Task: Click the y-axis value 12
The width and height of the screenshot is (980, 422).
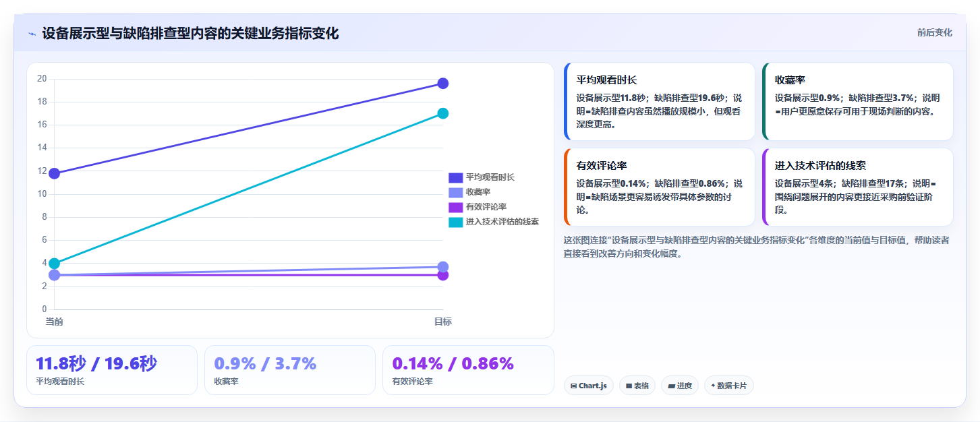Action: 42,171
